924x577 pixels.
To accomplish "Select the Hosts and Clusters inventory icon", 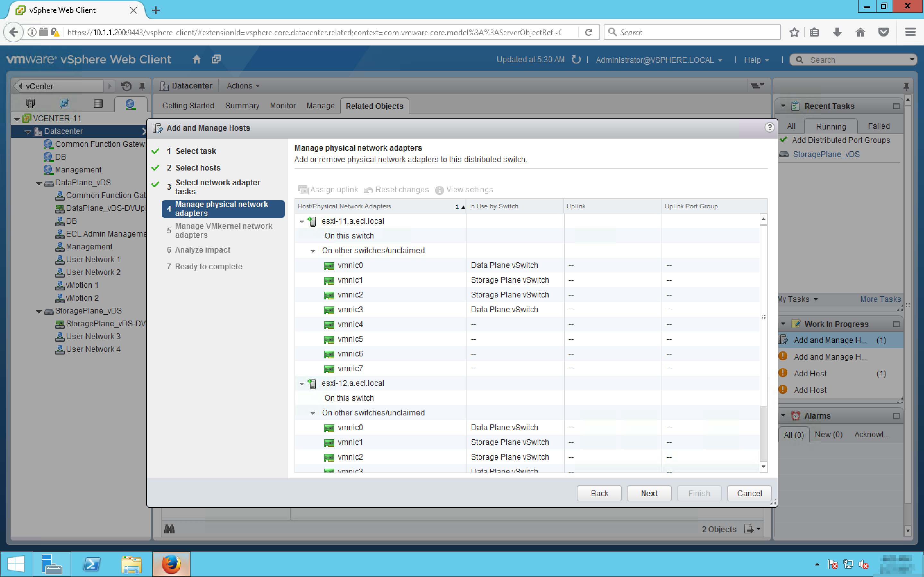I will tap(30, 104).
